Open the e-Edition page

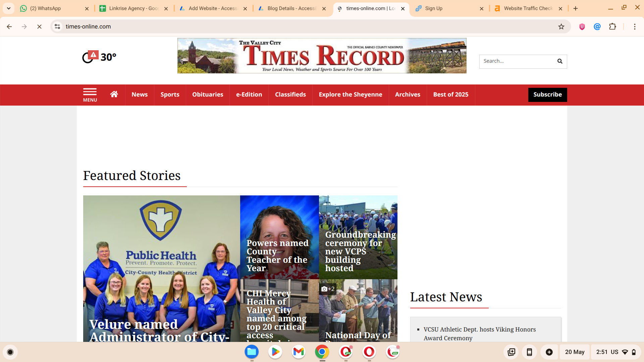249,95
